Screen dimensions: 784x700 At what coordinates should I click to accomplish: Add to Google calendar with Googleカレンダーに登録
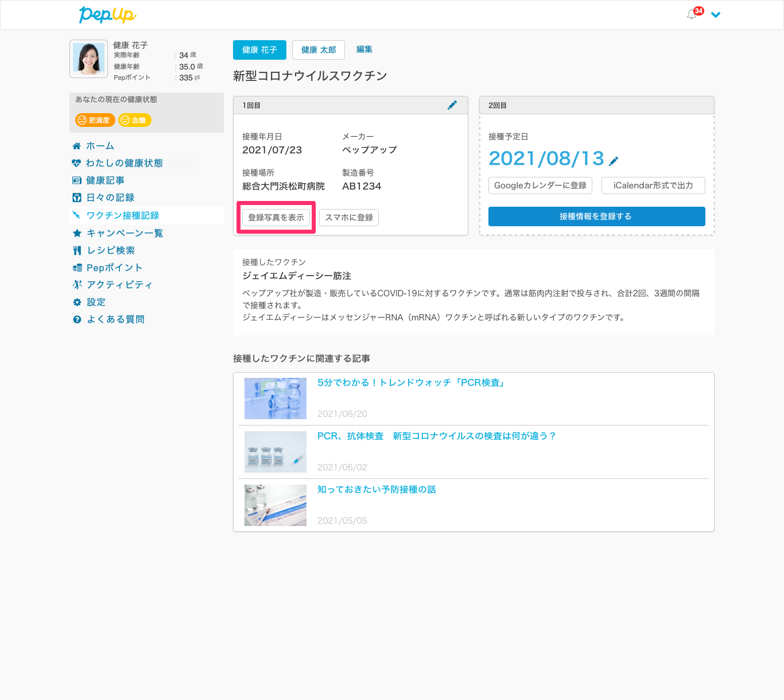(x=540, y=185)
